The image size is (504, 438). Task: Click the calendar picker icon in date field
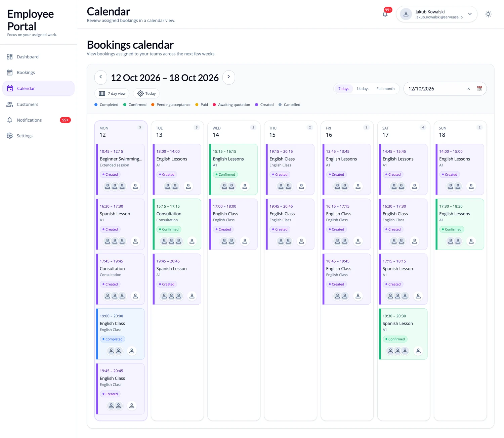tap(479, 89)
